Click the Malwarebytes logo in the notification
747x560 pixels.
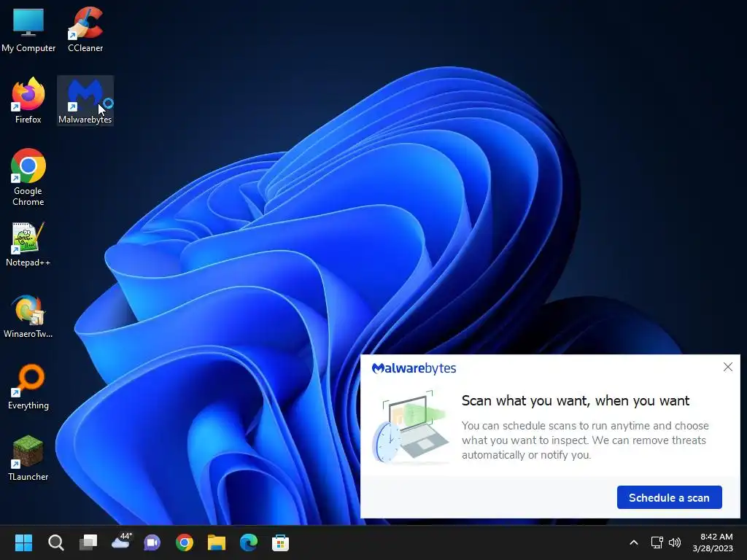point(414,368)
